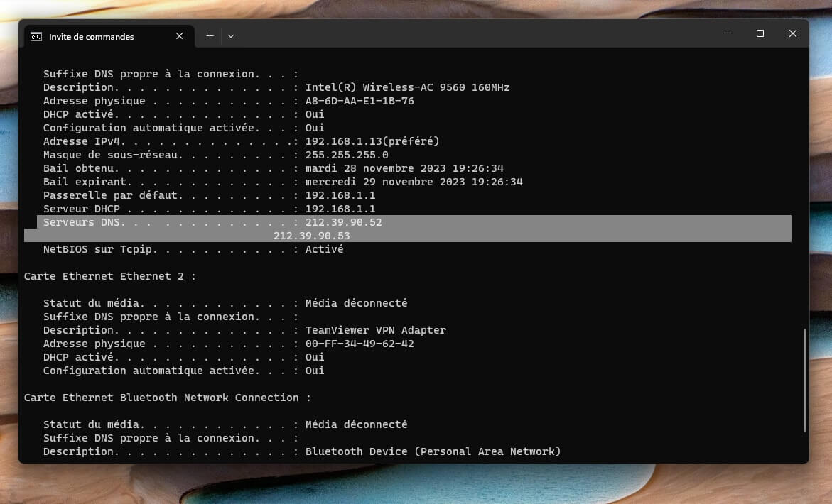Screen dimensions: 832x504
Task: Expand the new tab profile dropdown arrow
Action: [x=231, y=36]
